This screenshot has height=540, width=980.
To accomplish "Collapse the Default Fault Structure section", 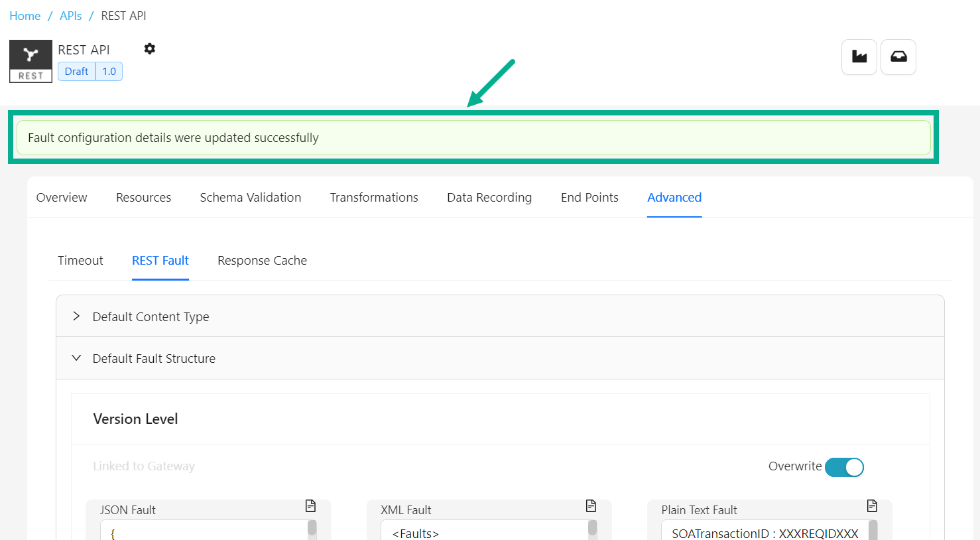I will [154, 358].
